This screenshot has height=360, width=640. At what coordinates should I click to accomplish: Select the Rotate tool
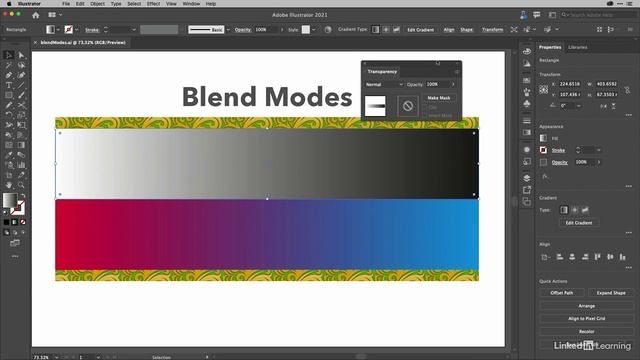pyautogui.click(x=9, y=115)
